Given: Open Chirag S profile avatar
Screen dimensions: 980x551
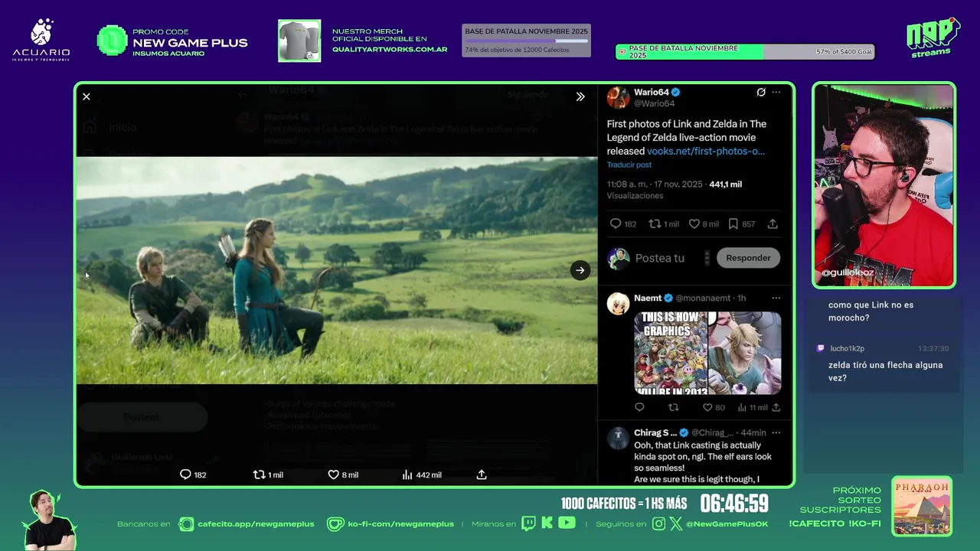Looking at the screenshot, I should coord(619,438).
